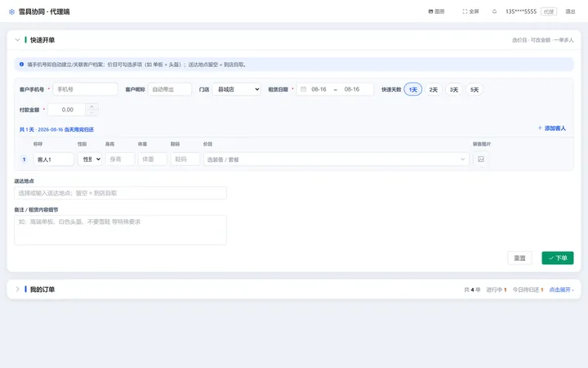
Task: Click the 选价目 · 可改金额 · 一单多人 hint text
Action: pyautogui.click(x=543, y=40)
